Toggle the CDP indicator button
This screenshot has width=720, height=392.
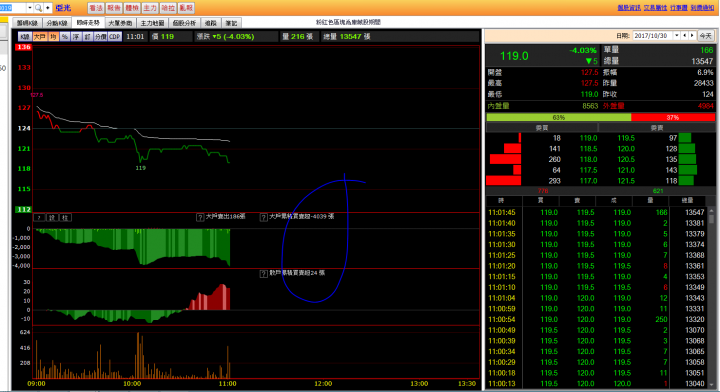click(x=115, y=37)
